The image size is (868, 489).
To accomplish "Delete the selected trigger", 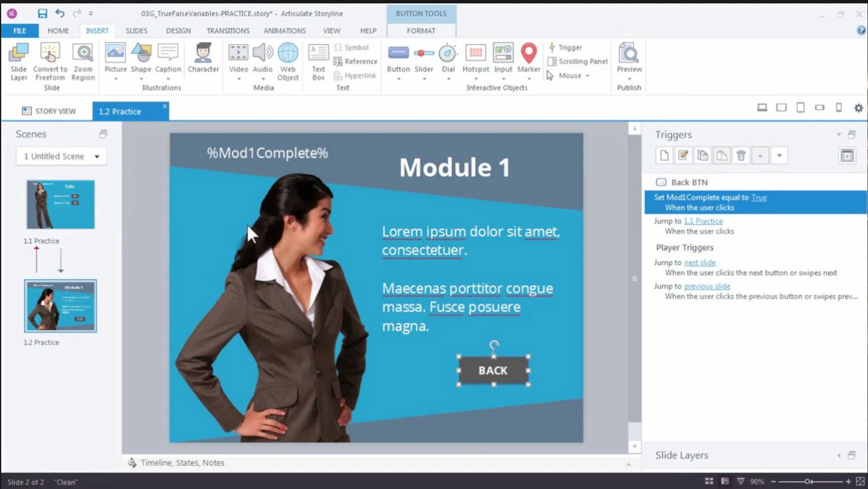I will [741, 156].
